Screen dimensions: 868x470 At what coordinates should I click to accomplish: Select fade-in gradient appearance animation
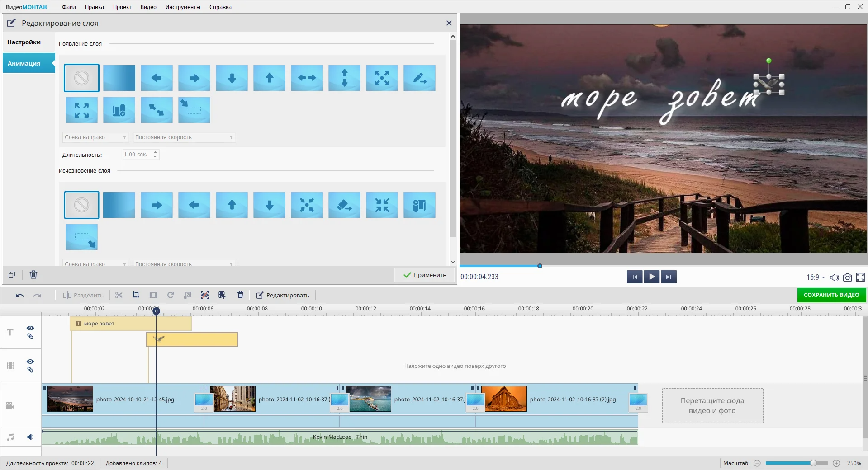(x=119, y=78)
